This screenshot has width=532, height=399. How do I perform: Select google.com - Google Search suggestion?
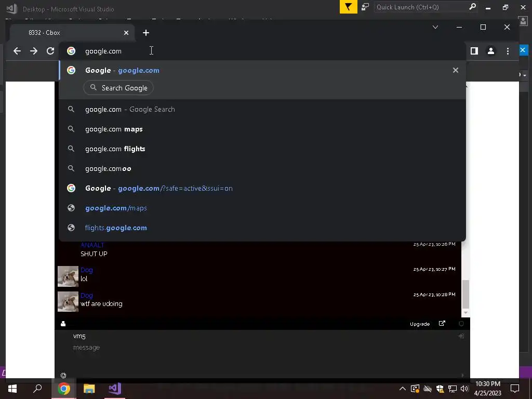[x=262, y=109]
